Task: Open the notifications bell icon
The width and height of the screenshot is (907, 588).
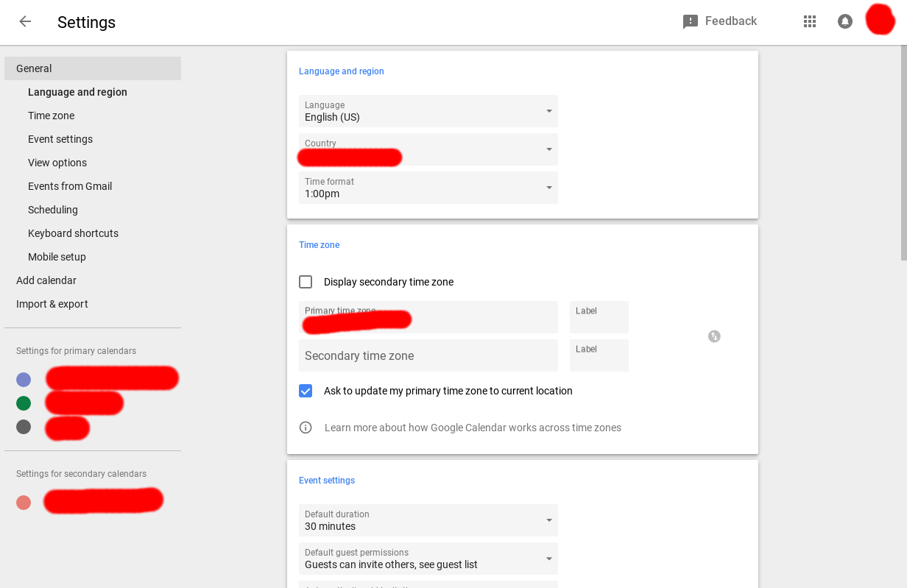Action: coord(845,21)
